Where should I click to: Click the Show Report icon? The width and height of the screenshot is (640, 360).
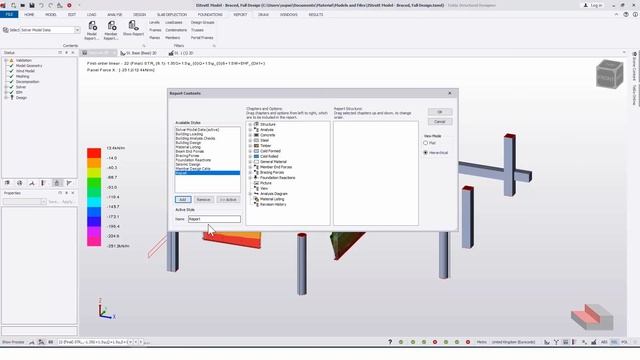pos(133,26)
